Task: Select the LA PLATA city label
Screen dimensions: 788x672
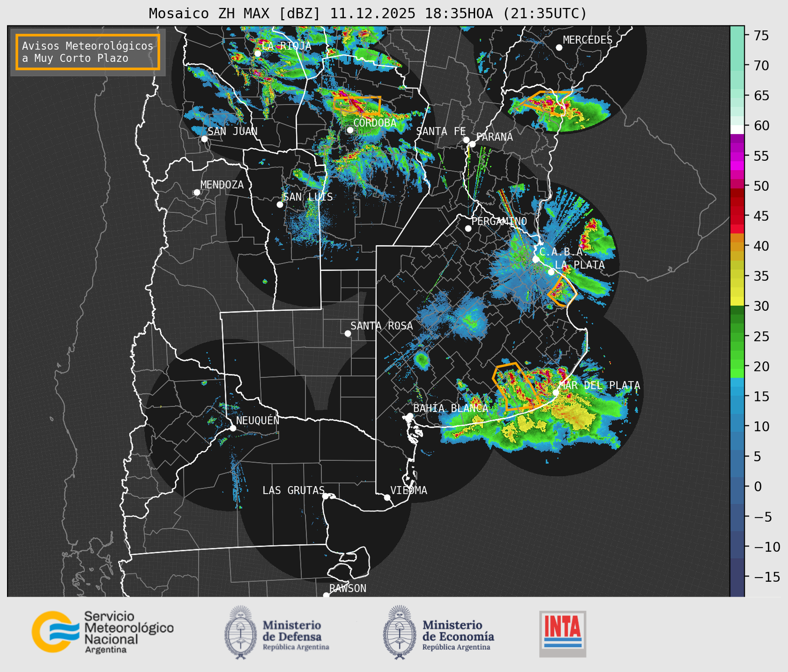Action: [580, 265]
